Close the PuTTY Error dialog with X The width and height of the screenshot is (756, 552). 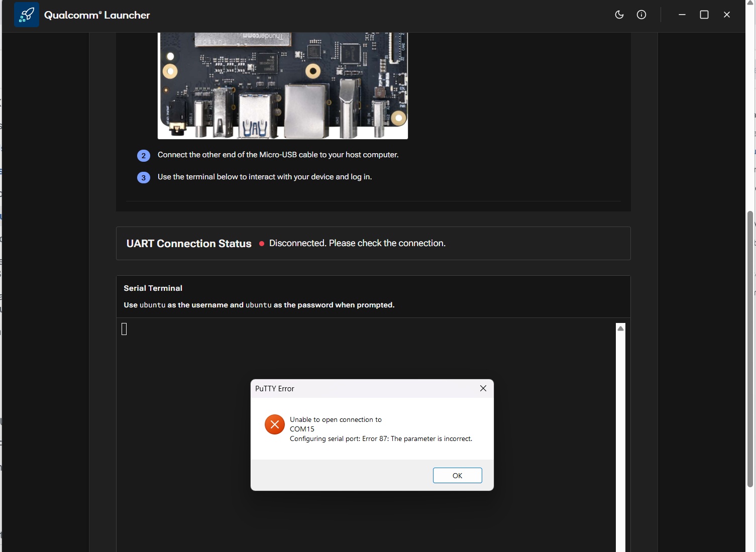483,388
